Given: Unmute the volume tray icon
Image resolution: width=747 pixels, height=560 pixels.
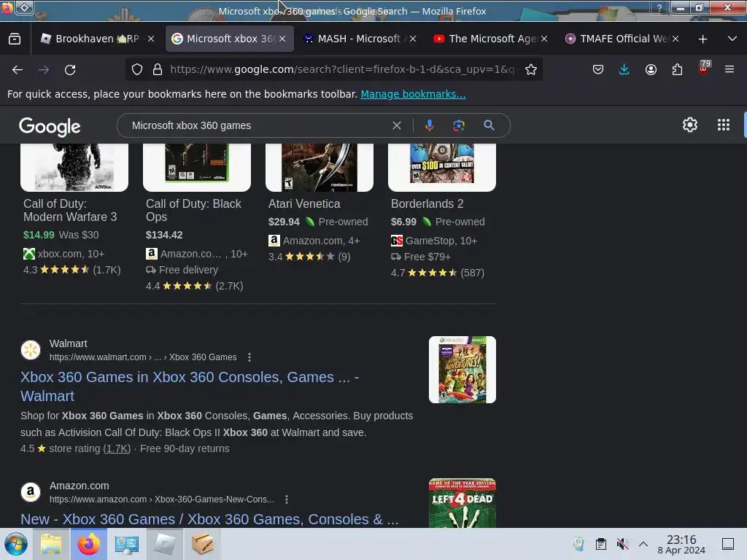Looking at the screenshot, I should pyautogui.click(x=622, y=544).
